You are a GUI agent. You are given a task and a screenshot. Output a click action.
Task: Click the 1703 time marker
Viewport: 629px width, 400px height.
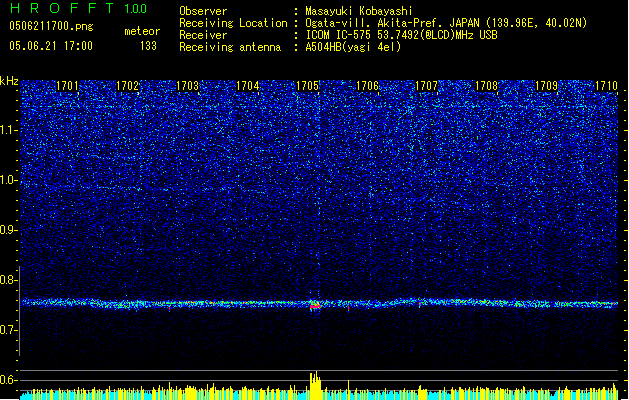point(187,86)
